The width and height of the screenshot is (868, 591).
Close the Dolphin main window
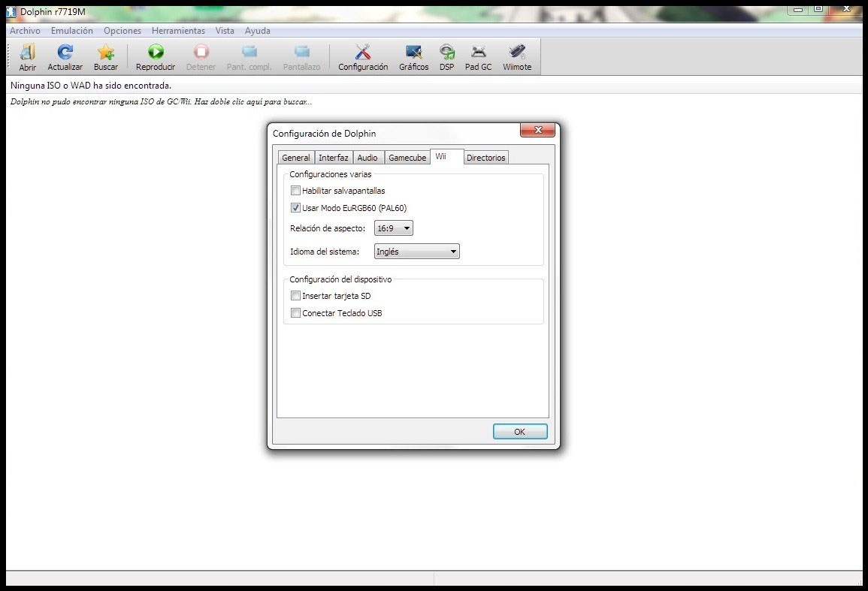846,10
